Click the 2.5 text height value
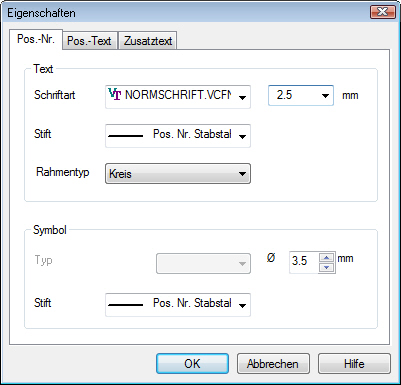Image resolution: width=401 pixels, height=385 pixels. coord(284,95)
